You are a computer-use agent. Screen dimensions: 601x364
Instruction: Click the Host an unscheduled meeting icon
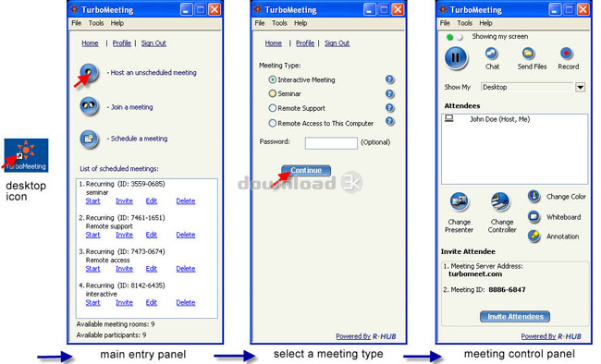[89, 72]
